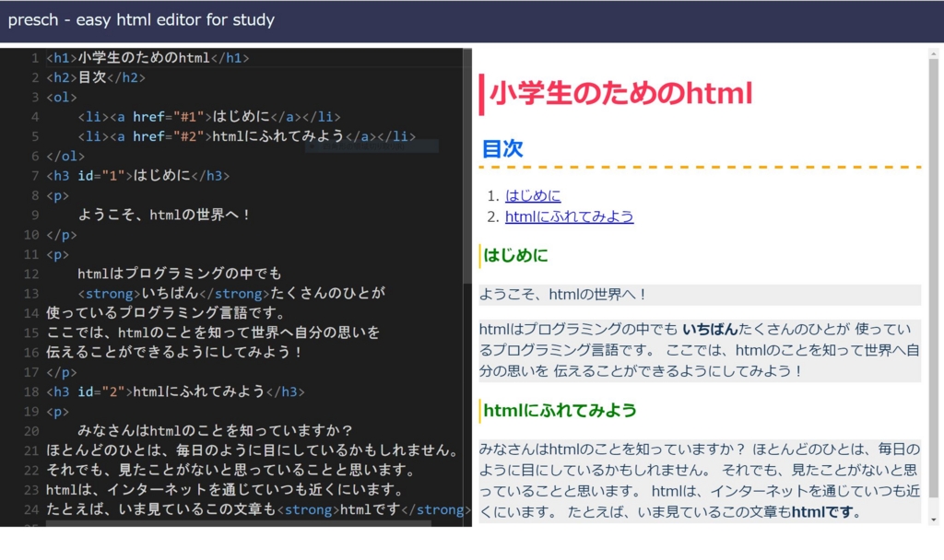
Task: Click the green はじめに heading in the preview
Action: click(x=516, y=256)
